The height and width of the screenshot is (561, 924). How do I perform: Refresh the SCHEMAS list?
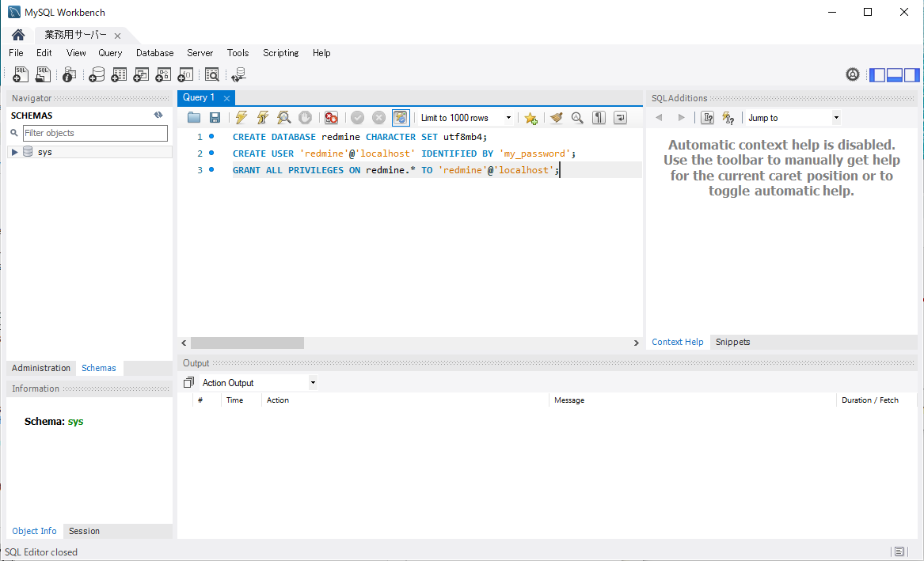coord(158,114)
